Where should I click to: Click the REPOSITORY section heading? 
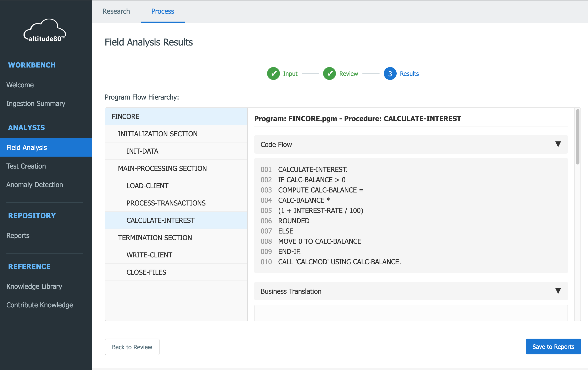(32, 216)
